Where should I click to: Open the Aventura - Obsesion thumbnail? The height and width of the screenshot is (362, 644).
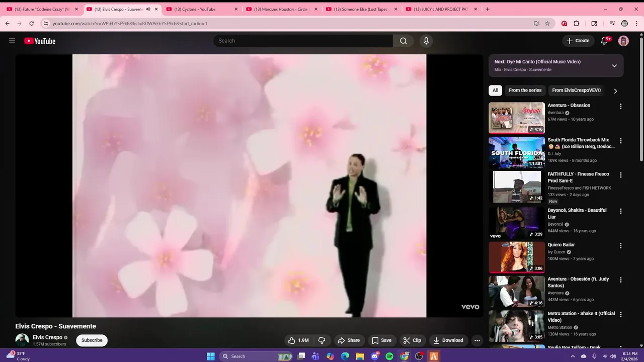517,118
